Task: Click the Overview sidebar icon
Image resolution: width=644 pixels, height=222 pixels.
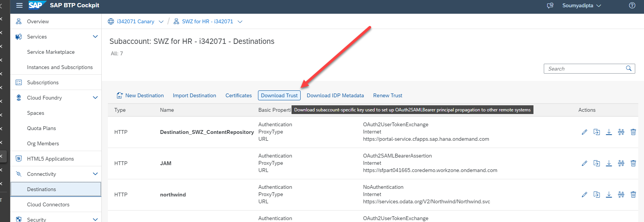Action: [19, 21]
